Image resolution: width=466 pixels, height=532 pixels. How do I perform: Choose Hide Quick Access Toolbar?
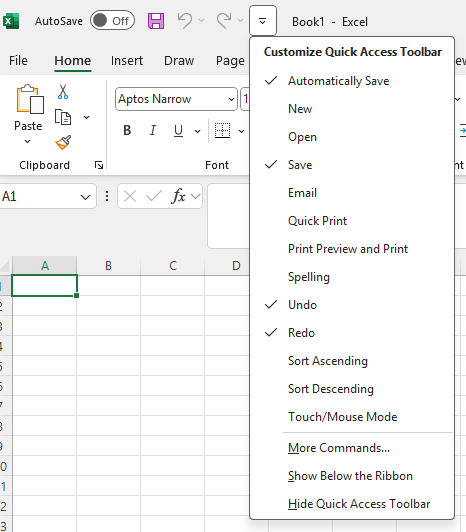352,504
